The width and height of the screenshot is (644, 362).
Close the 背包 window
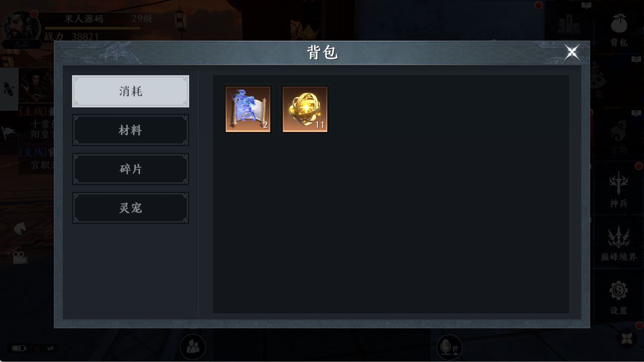572,52
